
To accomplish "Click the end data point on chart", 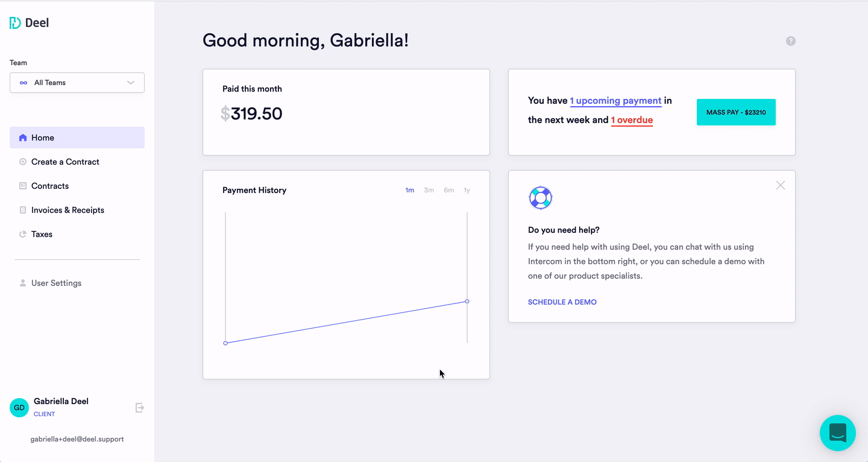I will (x=467, y=302).
